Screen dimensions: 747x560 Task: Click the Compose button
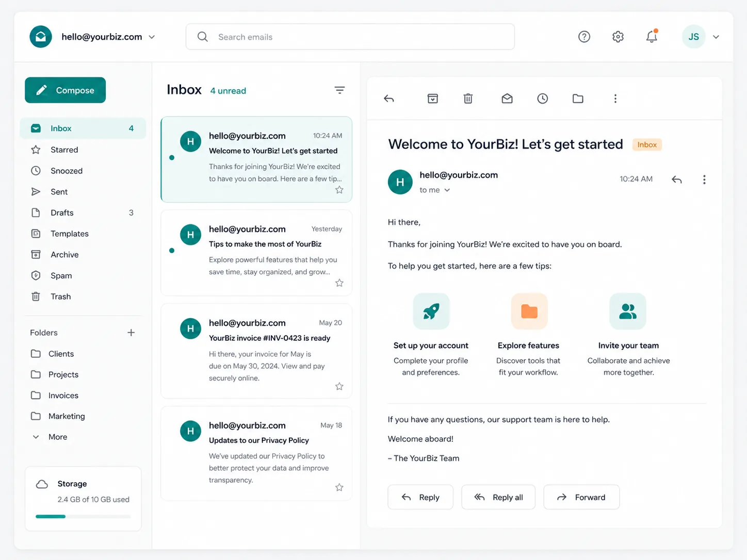coord(65,90)
